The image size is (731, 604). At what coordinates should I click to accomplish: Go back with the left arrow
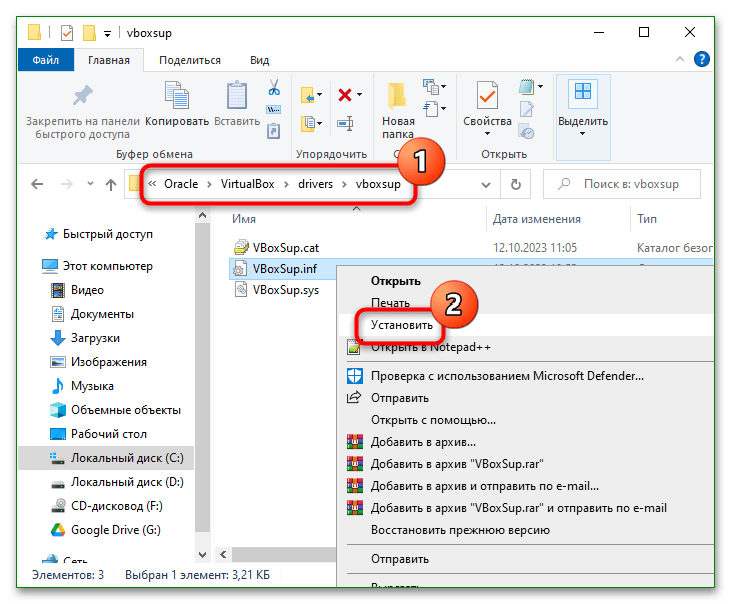[37, 185]
